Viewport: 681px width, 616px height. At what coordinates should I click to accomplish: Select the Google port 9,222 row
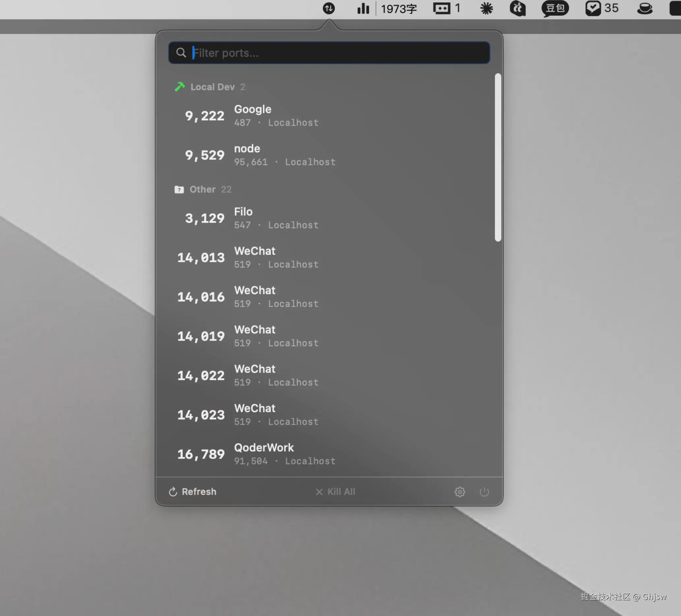coord(329,116)
